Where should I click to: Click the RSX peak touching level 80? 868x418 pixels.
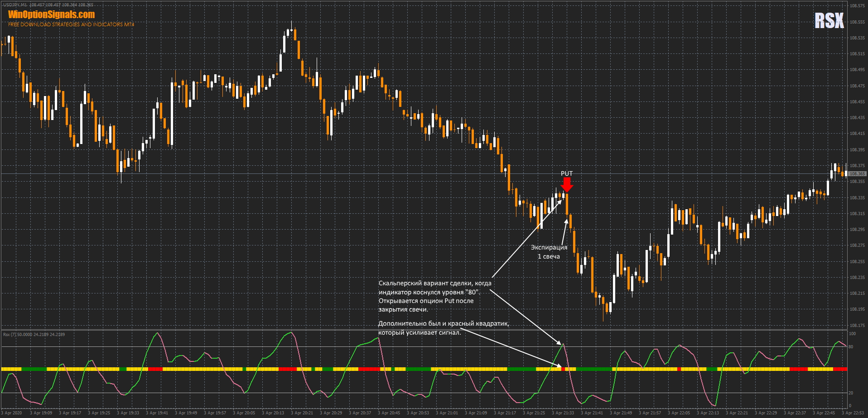click(563, 345)
